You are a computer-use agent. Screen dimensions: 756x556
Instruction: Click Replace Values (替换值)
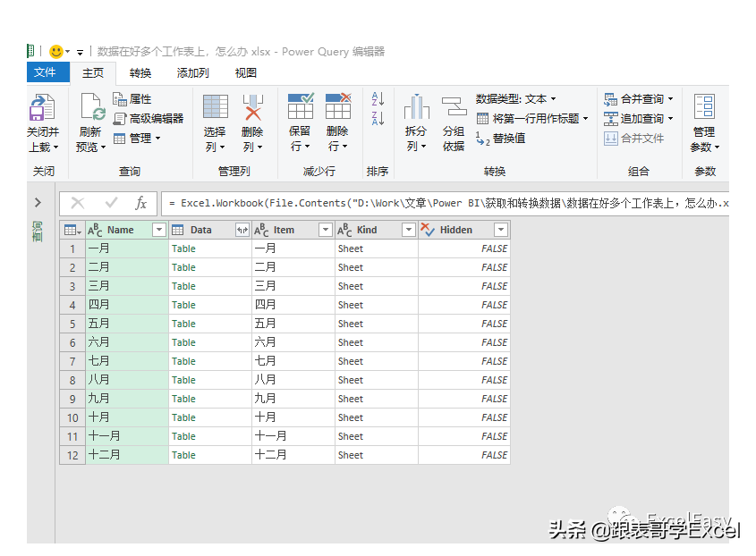500,139
